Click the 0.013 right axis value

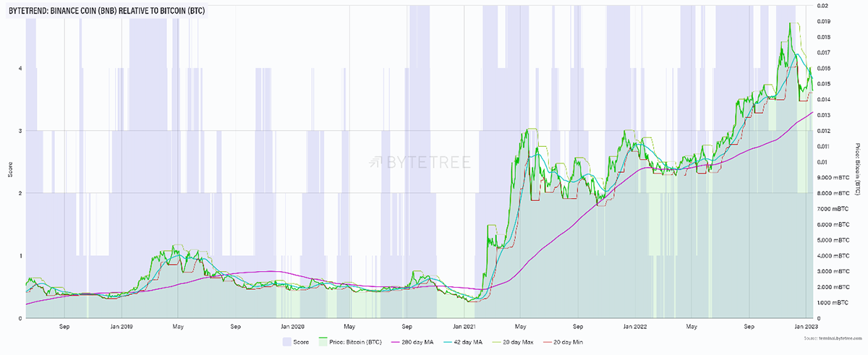click(825, 115)
